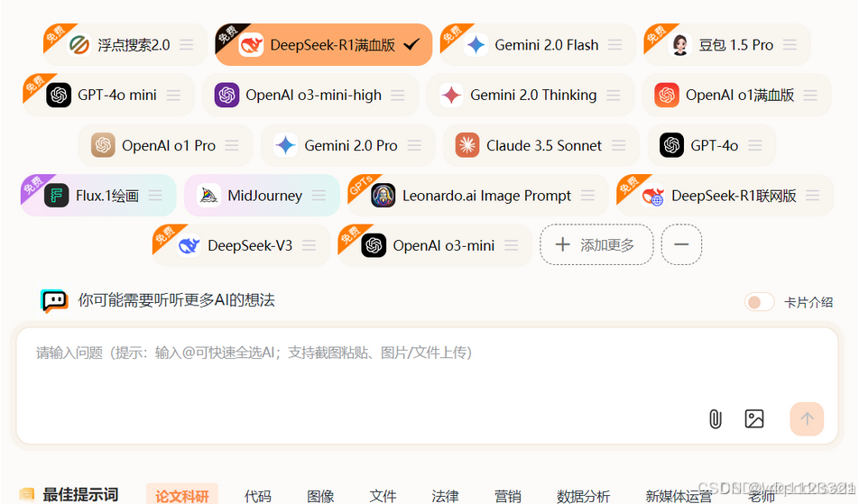The height and width of the screenshot is (504, 859).
Task: Open the DeepSeek-R1联网版 chip menu handle
Action: [812, 196]
